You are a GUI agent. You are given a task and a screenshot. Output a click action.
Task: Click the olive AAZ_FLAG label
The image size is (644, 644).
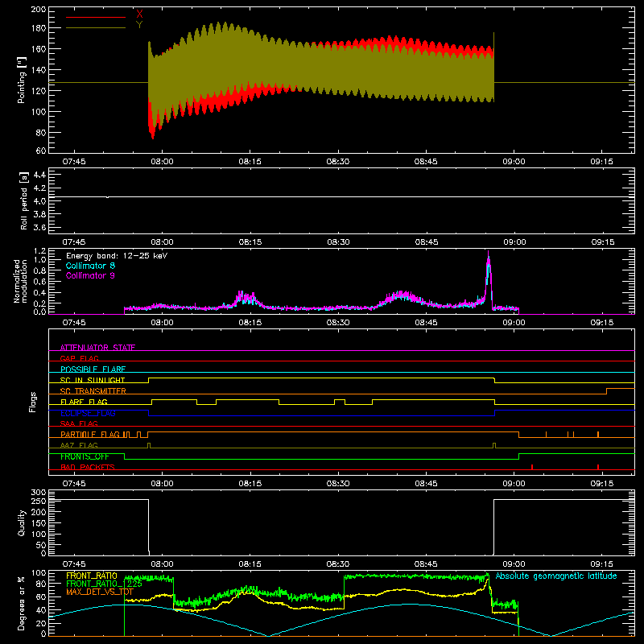coord(79,445)
